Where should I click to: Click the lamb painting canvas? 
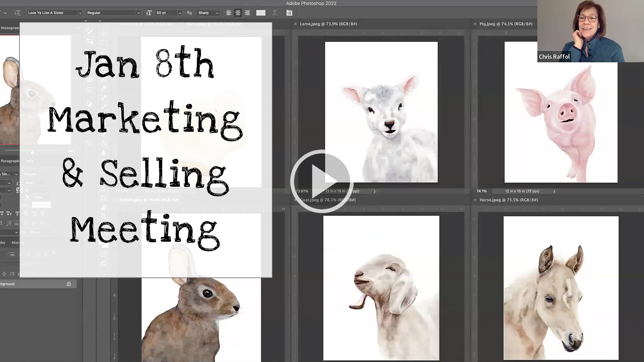point(381,112)
